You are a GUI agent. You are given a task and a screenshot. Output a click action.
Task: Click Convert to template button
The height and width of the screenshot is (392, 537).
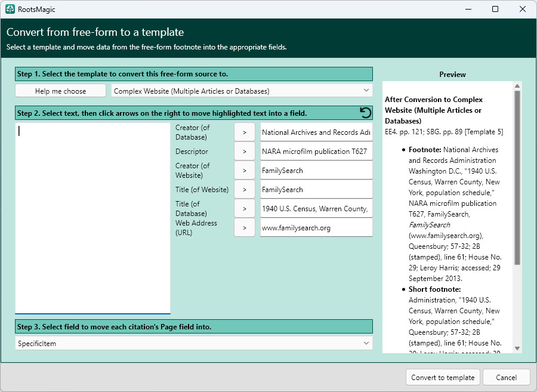443,377
